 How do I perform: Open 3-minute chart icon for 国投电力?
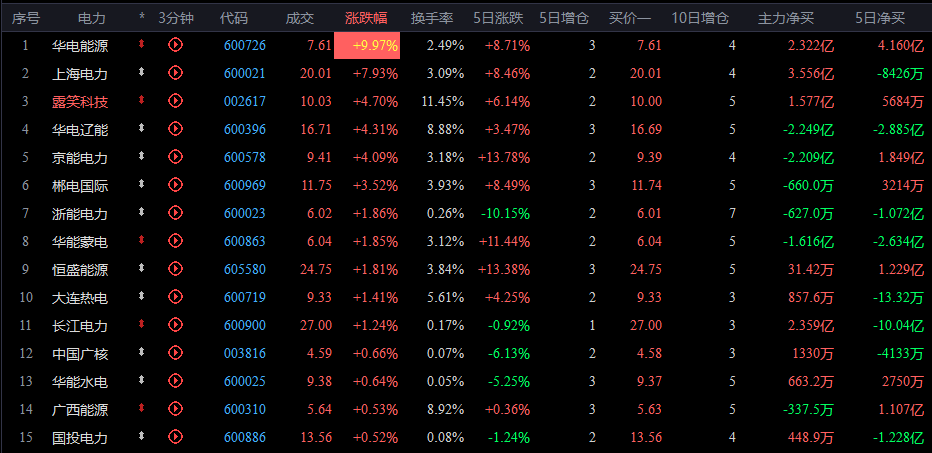(175, 437)
